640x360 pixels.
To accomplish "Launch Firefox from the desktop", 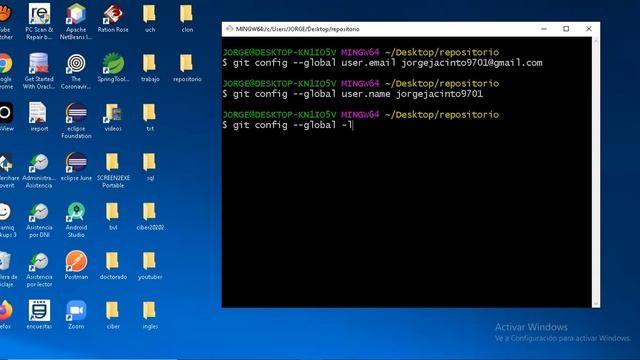I will click(x=6, y=315).
